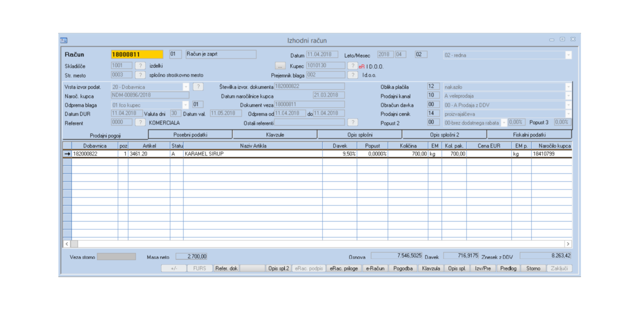Image resolution: width=644 pixels, height=312 pixels.
Task: Click the Datum val. field 11.05.2018
Action: tap(226, 113)
